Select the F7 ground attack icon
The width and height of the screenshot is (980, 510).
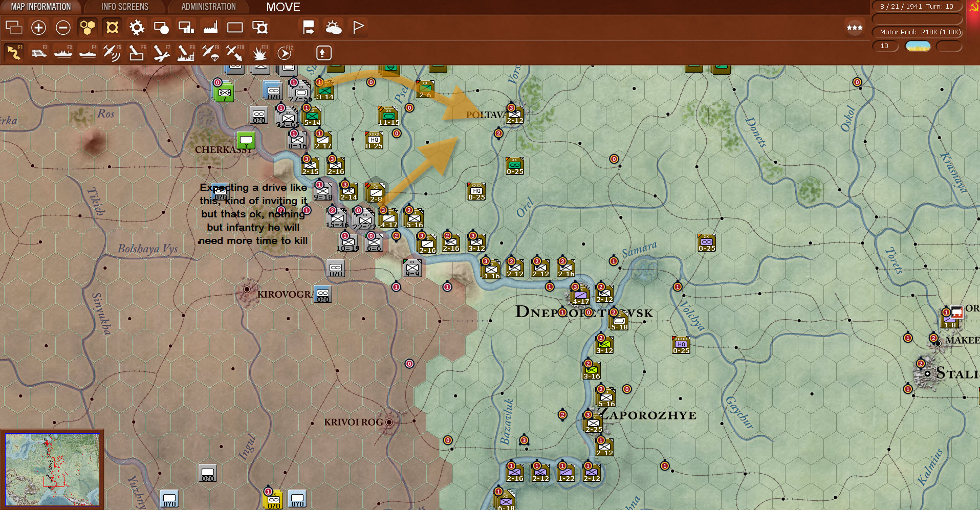tap(161, 53)
